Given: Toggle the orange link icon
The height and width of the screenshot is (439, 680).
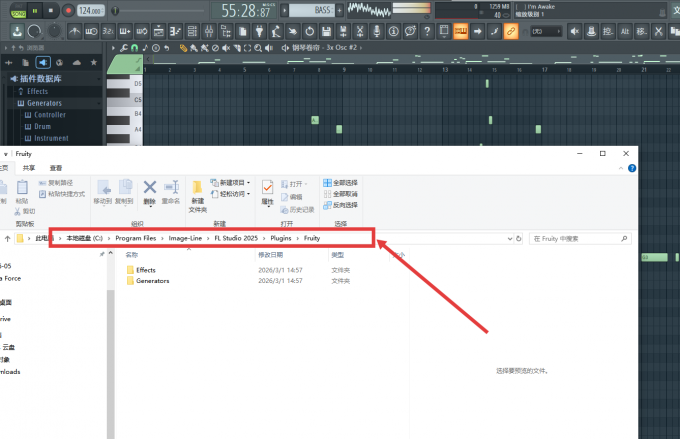Looking at the screenshot, I should click(x=511, y=31).
